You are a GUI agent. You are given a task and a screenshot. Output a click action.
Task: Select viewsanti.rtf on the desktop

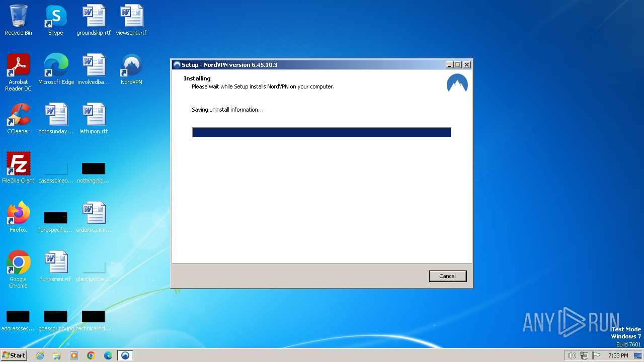131,21
